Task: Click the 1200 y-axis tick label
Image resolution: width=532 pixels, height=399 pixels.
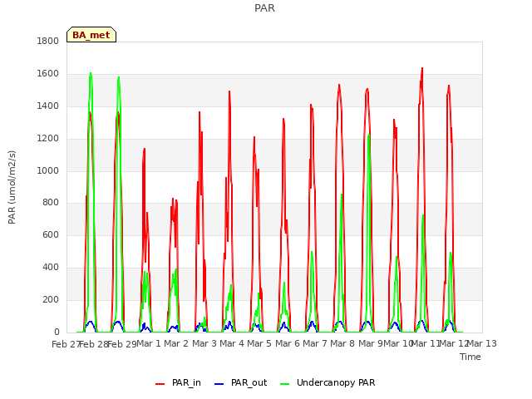Action: pyautogui.click(x=48, y=139)
